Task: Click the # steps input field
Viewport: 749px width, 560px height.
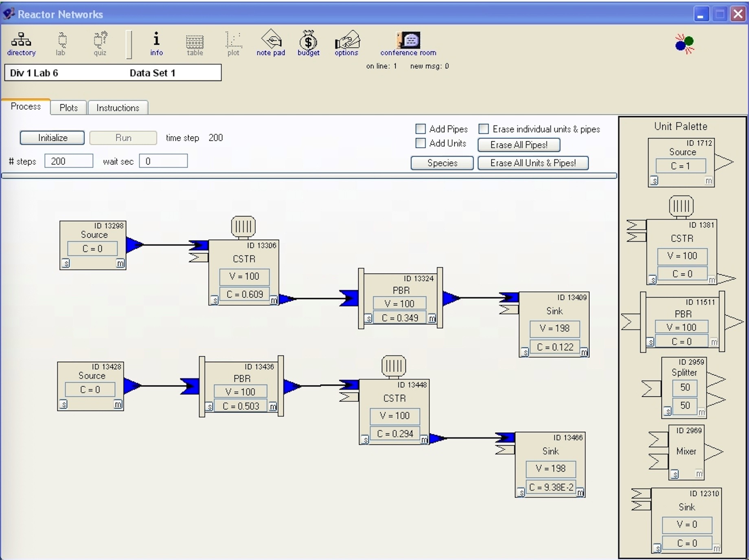Action: click(x=69, y=161)
